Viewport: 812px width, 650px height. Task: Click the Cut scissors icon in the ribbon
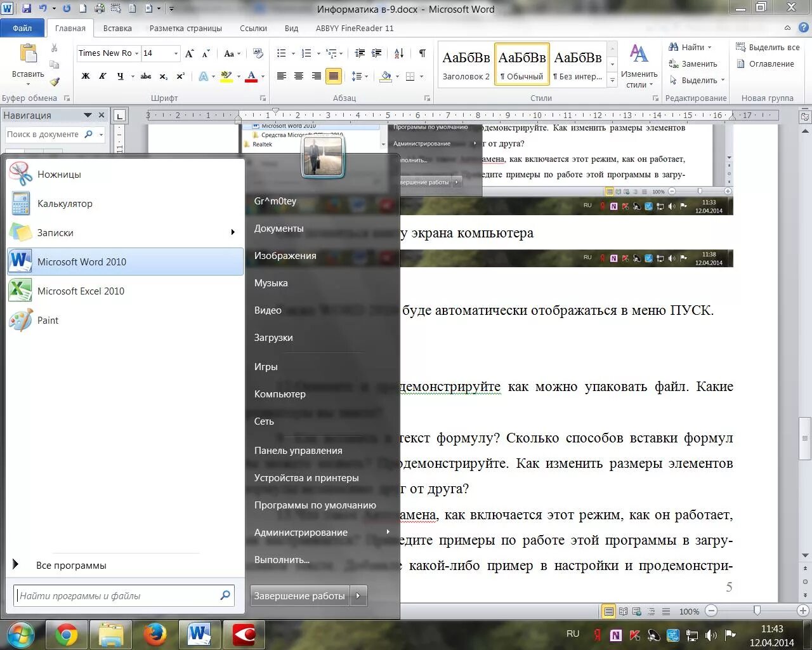[55, 48]
